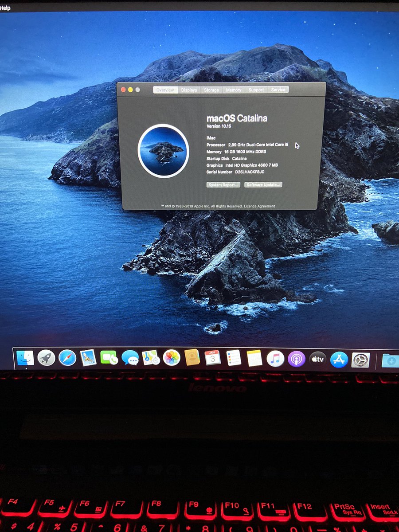This screenshot has width=399, height=532.
Task: Open the Help menu in menu bar
Action: click(5, 8)
